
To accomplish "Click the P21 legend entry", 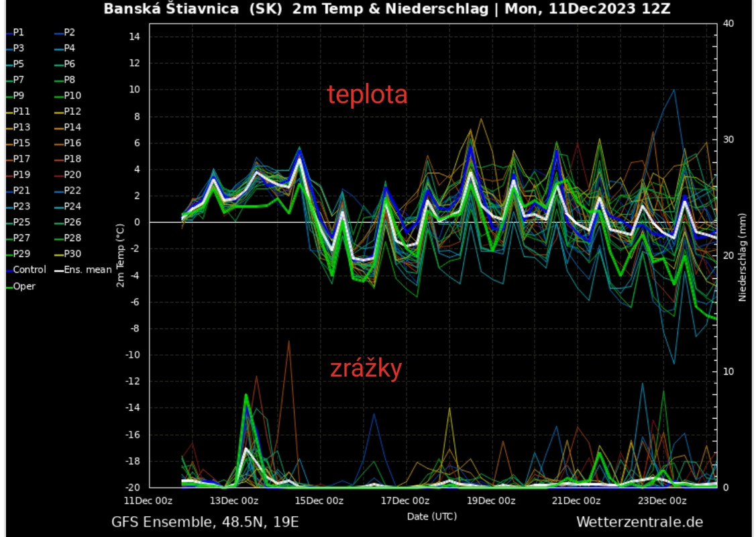I will pyautogui.click(x=18, y=191).
